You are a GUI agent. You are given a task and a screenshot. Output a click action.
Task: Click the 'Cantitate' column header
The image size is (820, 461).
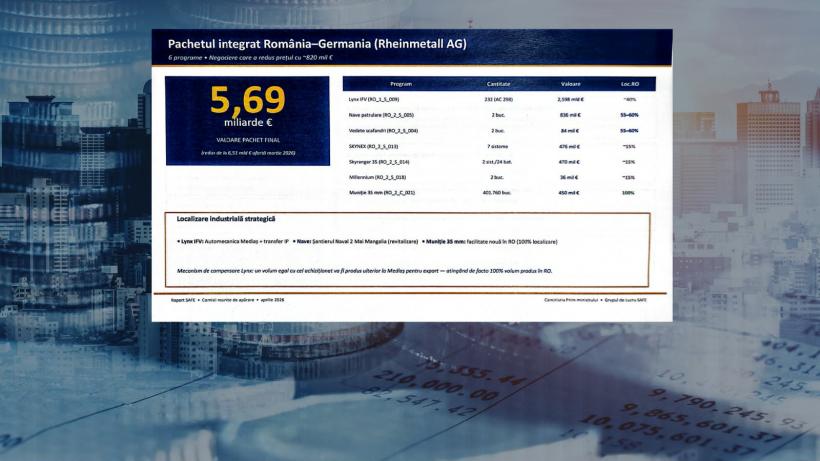tap(498, 84)
